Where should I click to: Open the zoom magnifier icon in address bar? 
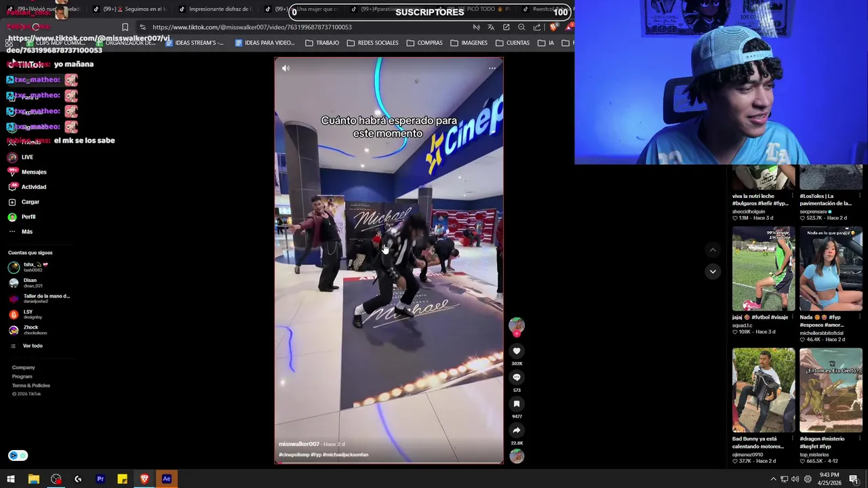[x=521, y=27]
